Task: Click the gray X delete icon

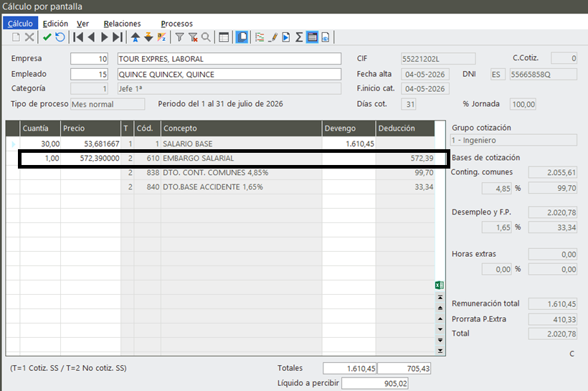Action: click(x=29, y=37)
